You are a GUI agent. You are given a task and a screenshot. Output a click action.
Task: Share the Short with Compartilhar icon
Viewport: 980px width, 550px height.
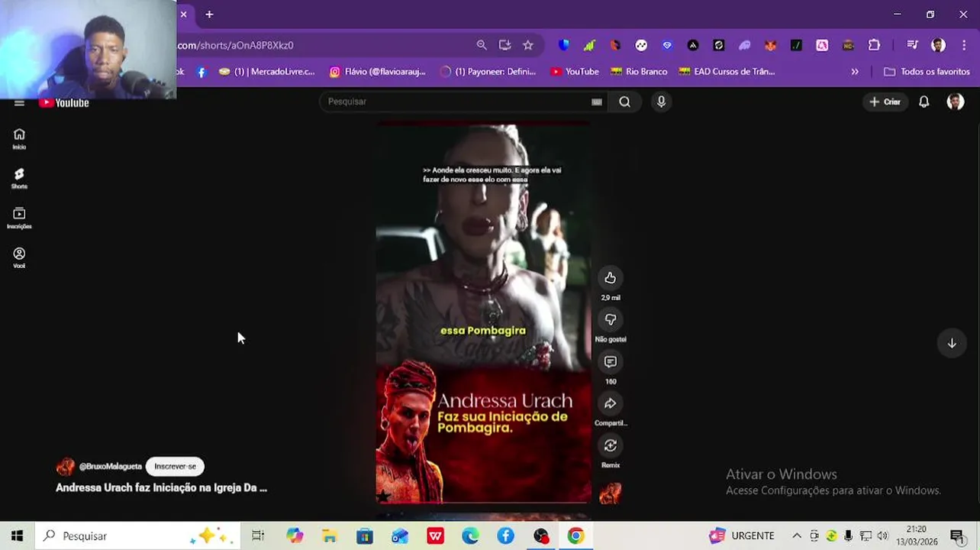pyautogui.click(x=610, y=403)
